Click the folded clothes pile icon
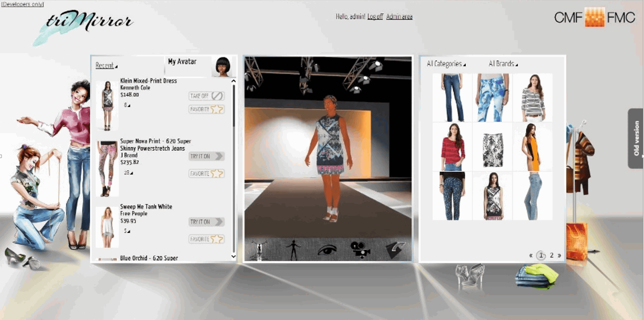Viewport: 644px width, 320px height. (x=537, y=276)
